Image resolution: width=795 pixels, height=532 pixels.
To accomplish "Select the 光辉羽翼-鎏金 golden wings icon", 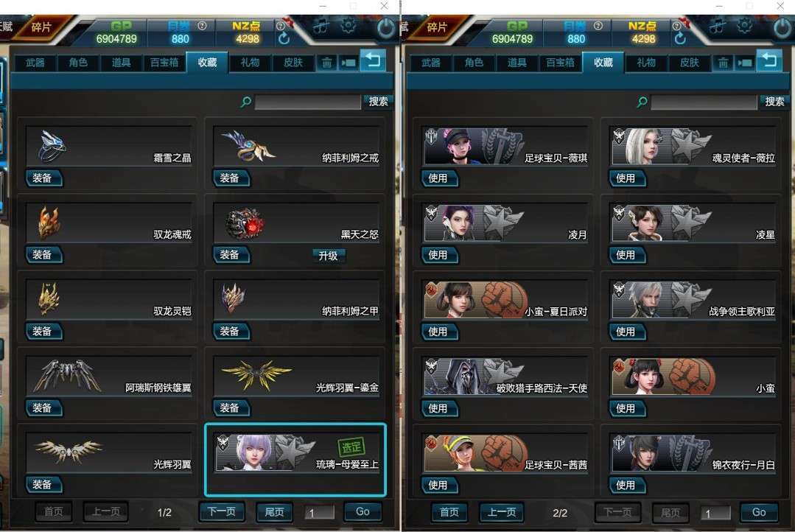I will 256,375.
